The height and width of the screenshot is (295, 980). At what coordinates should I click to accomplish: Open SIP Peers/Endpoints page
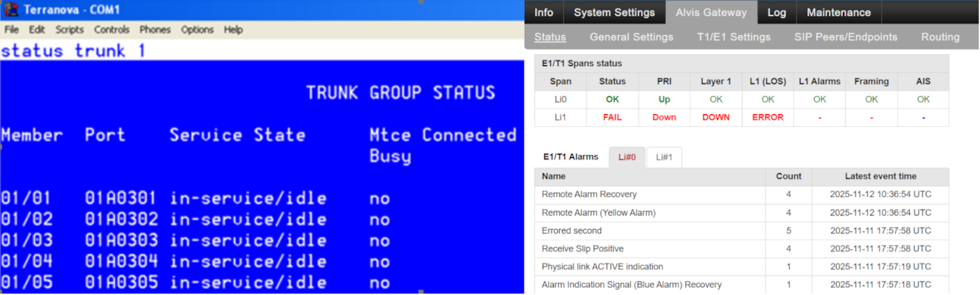(846, 37)
